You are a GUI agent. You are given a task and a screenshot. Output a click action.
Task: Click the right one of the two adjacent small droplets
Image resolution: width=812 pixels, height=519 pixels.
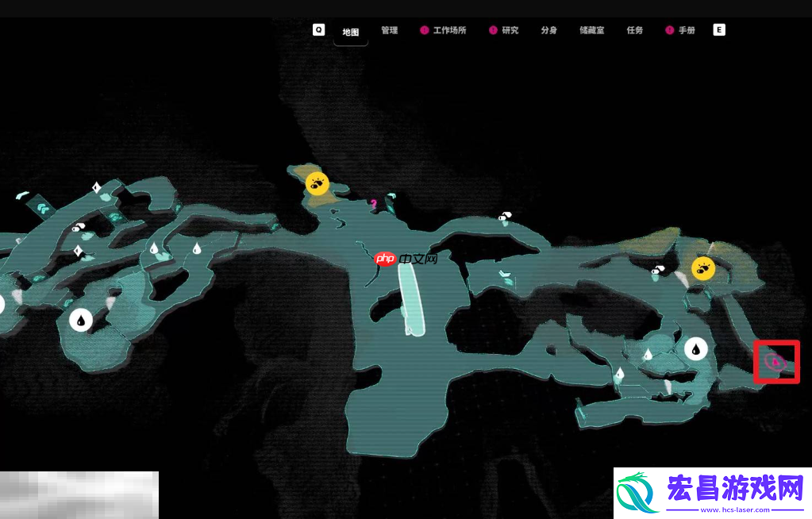[196, 248]
